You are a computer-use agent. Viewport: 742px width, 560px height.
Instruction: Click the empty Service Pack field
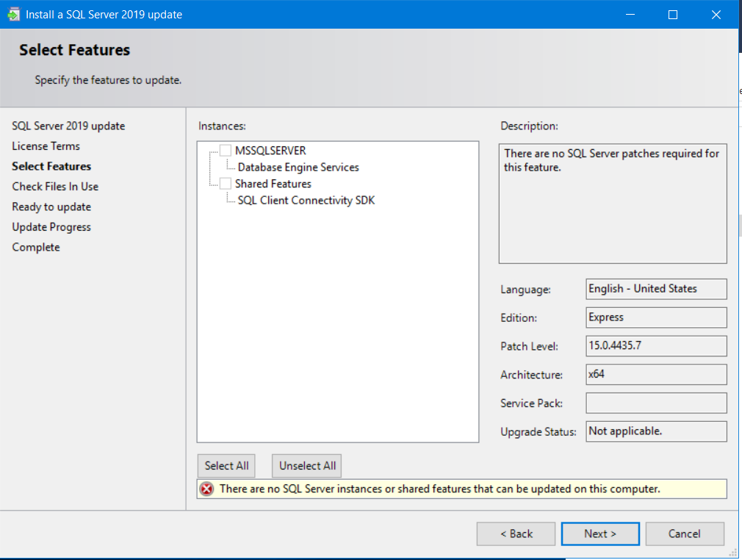pos(656,403)
